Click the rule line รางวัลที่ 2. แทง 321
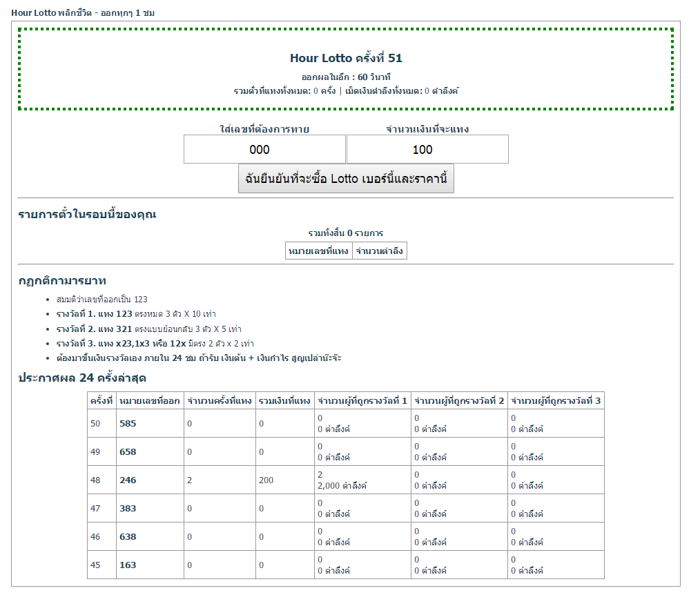Screen dimensions: 700x595 [x=148, y=329]
